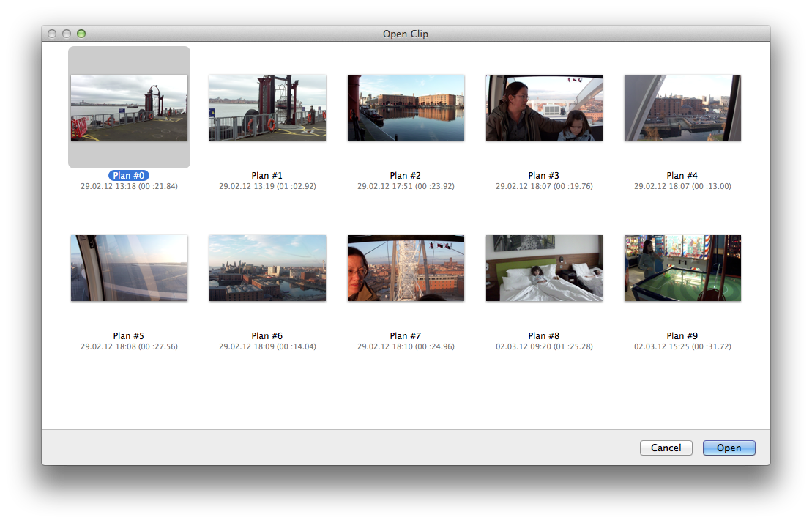Click the Plan #1 date and duration text

[x=267, y=186]
